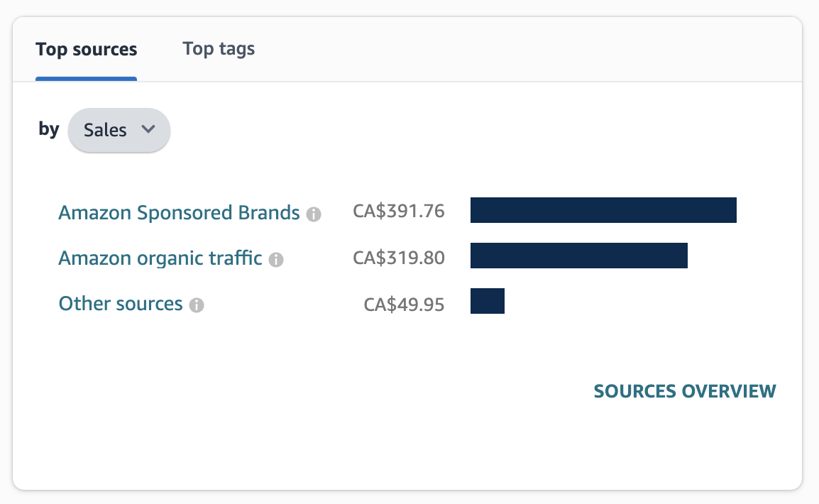Open the Other sources link

(121, 304)
